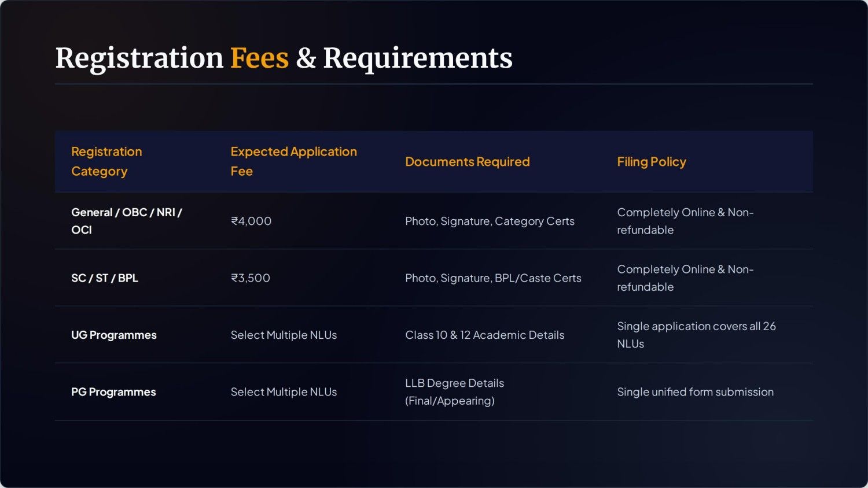Viewport: 868px width, 488px height.
Task: Click the "Filing Policy" column header
Action: point(652,162)
